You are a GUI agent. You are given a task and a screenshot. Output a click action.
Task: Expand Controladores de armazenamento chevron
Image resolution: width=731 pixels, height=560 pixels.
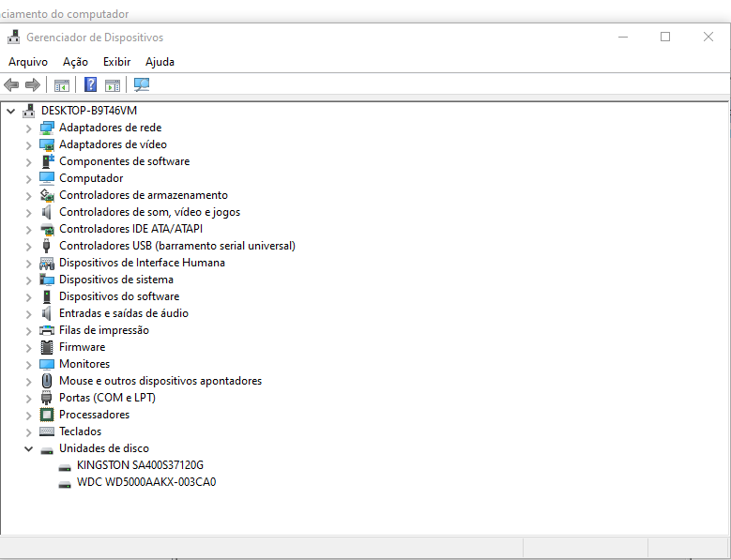pyautogui.click(x=28, y=196)
